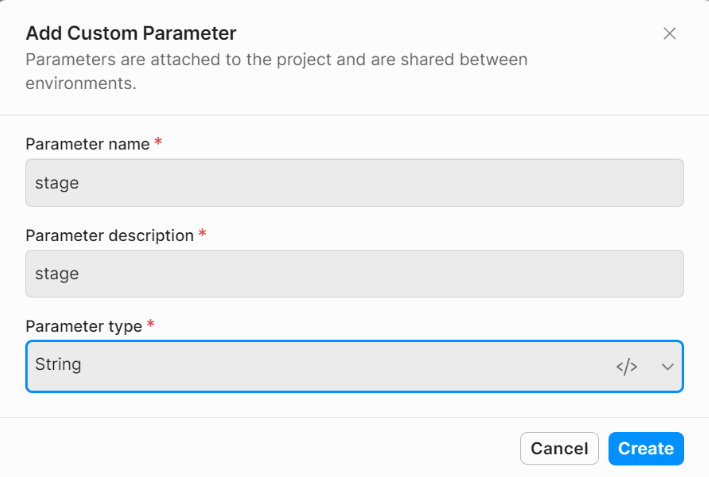Click the 'Parameter description' field label
This screenshot has height=477, width=709.
(109, 236)
